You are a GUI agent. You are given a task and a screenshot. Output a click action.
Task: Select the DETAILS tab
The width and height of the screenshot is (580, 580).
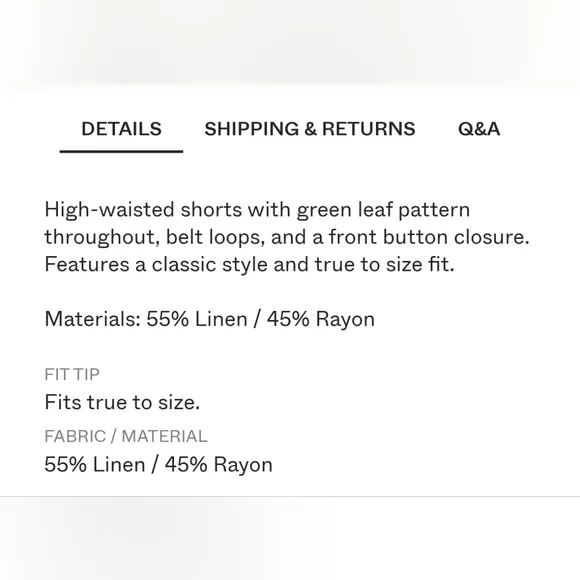pyautogui.click(x=121, y=129)
